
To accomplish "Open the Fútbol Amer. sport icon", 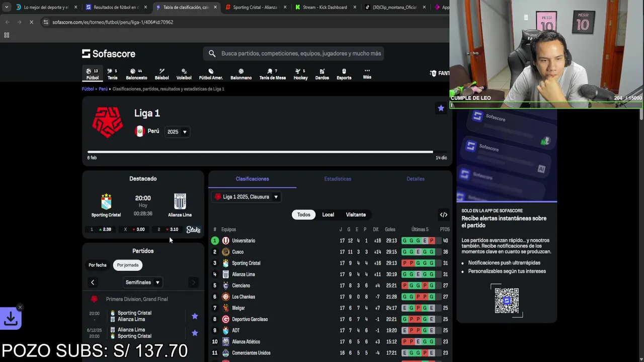I will (211, 74).
